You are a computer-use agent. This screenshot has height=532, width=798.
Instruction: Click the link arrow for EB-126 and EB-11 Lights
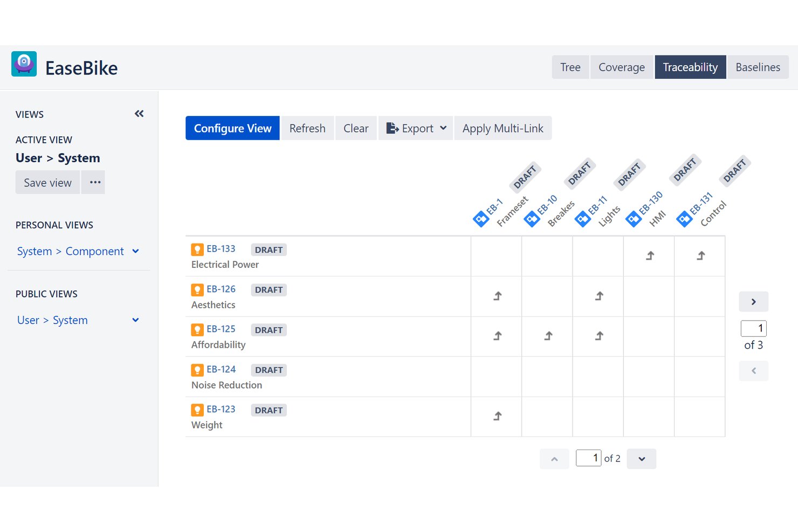coord(598,296)
